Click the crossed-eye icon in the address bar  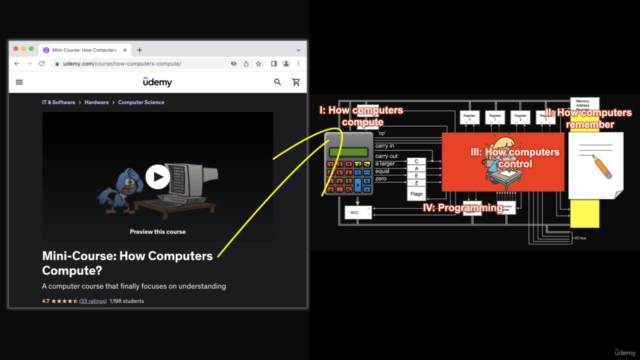(x=234, y=64)
